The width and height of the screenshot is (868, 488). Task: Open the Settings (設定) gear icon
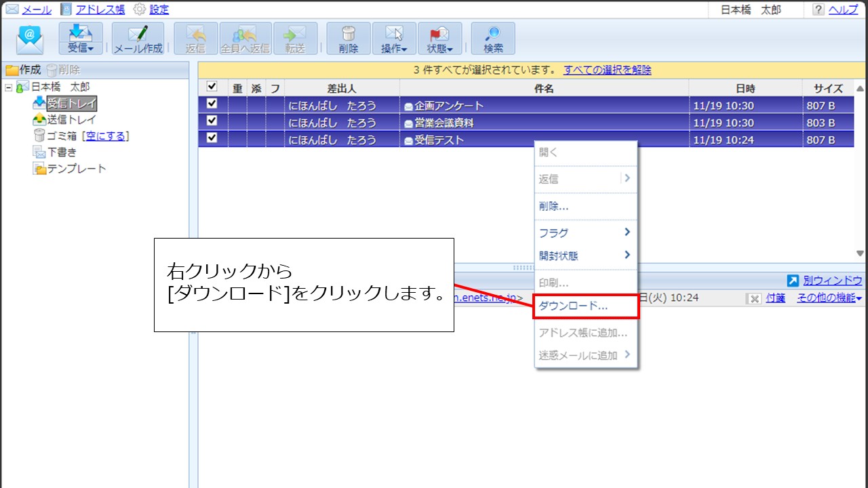point(140,9)
